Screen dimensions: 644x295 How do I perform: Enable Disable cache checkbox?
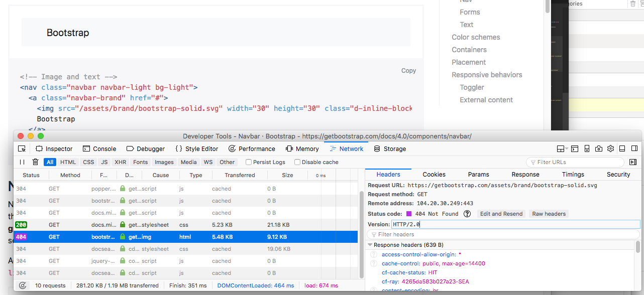pyautogui.click(x=297, y=162)
